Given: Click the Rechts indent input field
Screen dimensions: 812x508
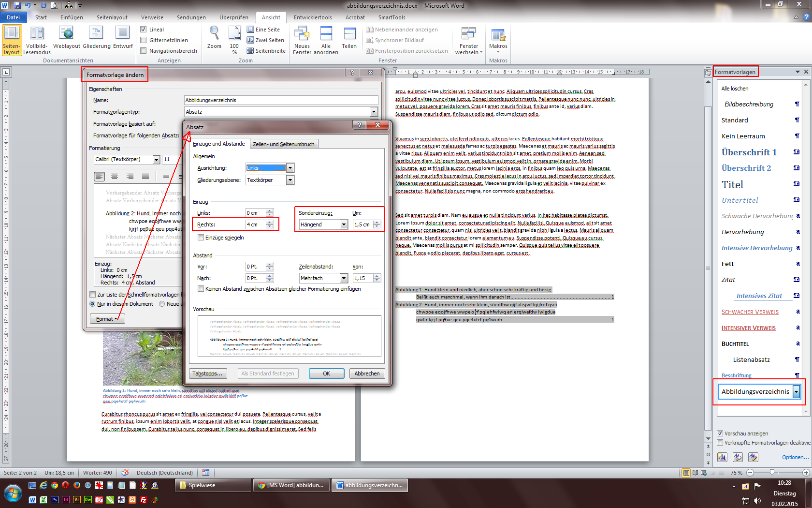Looking at the screenshot, I should [255, 224].
